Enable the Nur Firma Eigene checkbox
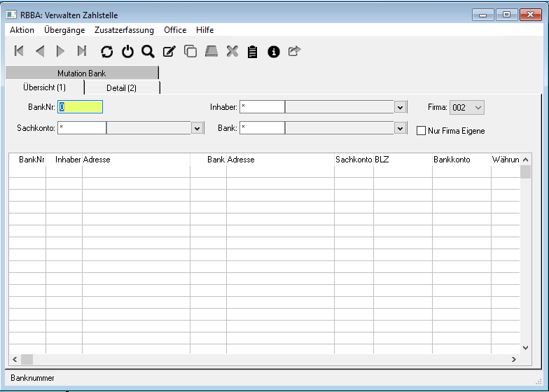 pyautogui.click(x=421, y=130)
